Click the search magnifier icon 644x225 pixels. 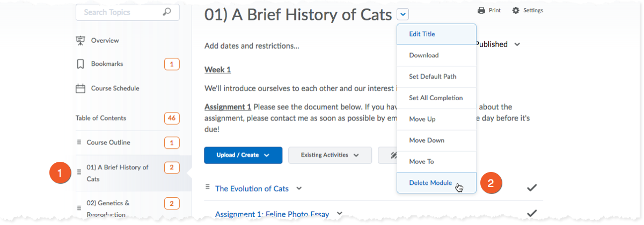167,12
